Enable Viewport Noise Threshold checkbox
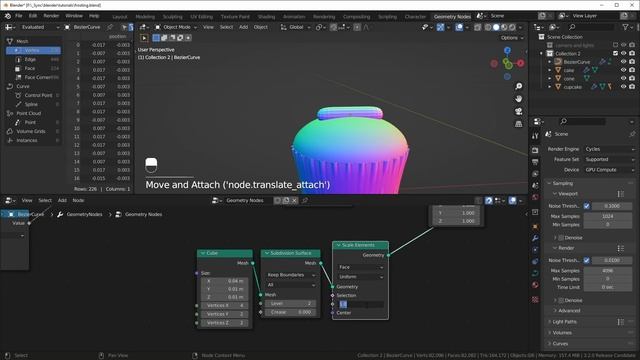This screenshot has width=640, height=360. click(587, 206)
